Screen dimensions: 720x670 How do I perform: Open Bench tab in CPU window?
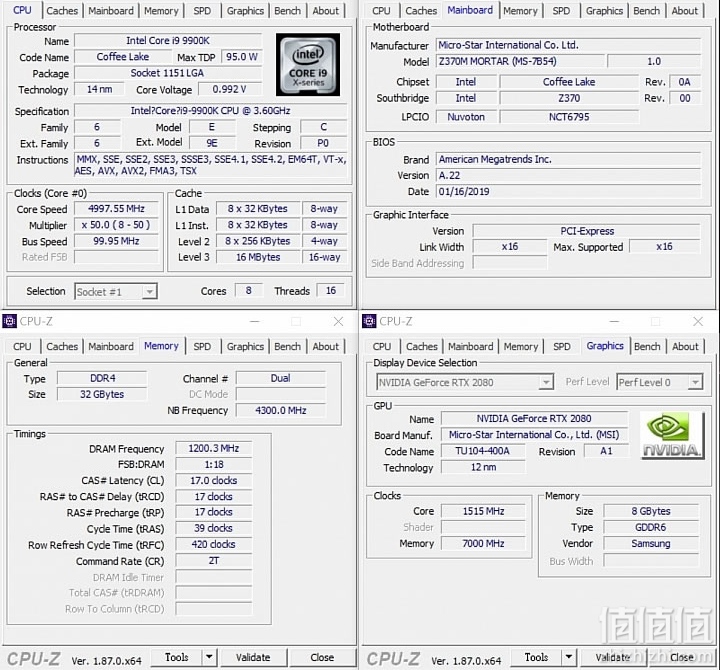287,11
